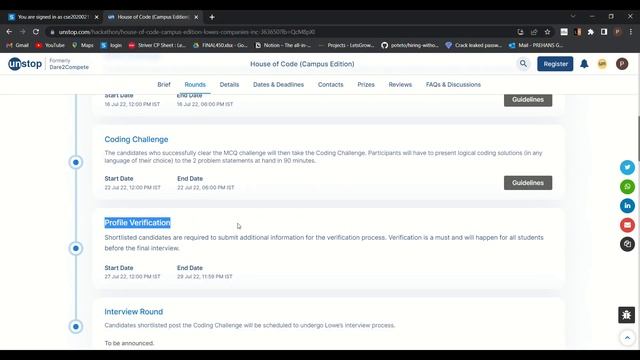Share via LinkedIn icon

627,206
